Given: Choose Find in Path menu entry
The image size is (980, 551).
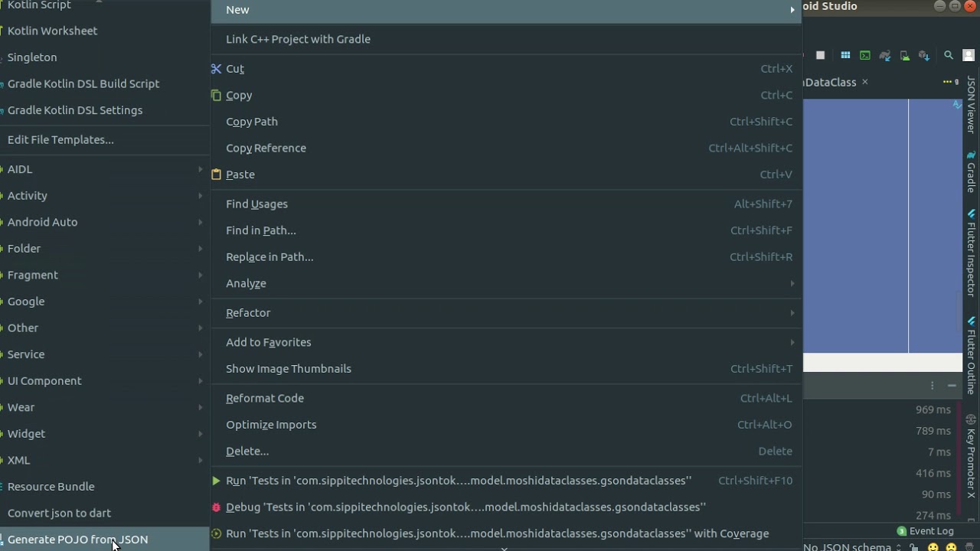Looking at the screenshot, I should [261, 230].
